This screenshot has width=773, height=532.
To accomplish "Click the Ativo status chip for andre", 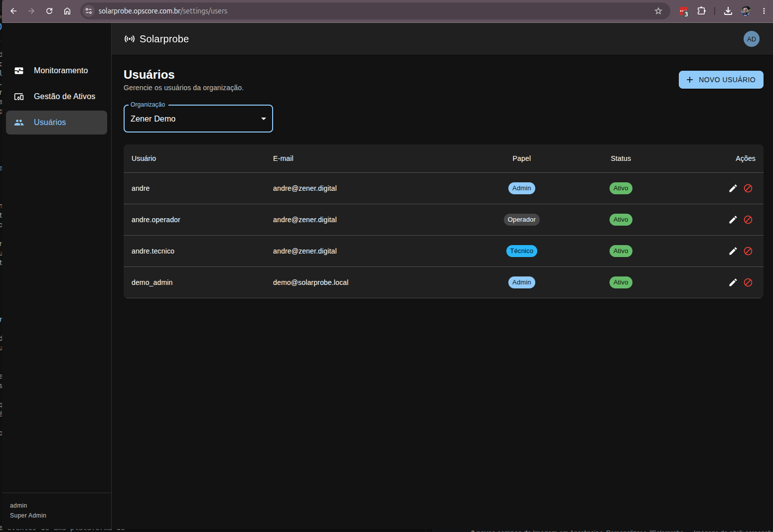I will pos(620,188).
